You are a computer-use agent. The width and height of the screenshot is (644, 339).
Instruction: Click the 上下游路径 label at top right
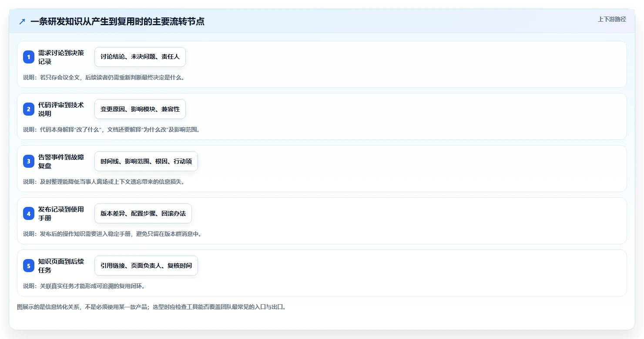click(612, 19)
